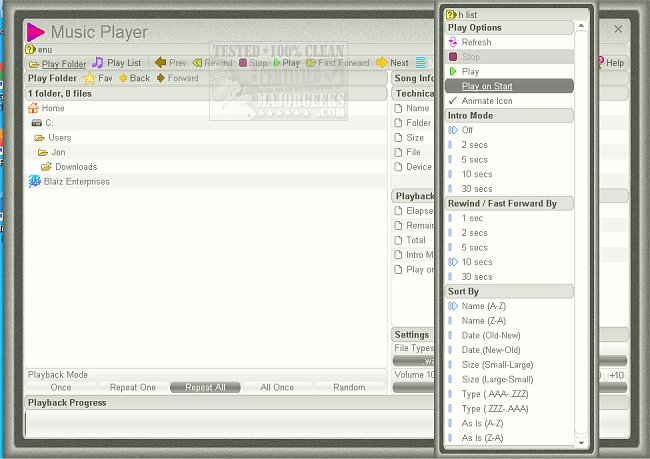This screenshot has height=459, width=650.
Task: Select Random playback mode
Action: coord(349,387)
